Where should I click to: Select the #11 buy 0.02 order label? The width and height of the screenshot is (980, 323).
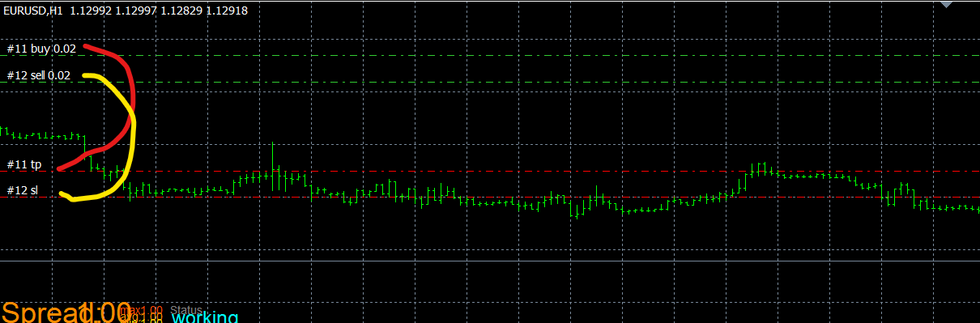click(x=41, y=49)
